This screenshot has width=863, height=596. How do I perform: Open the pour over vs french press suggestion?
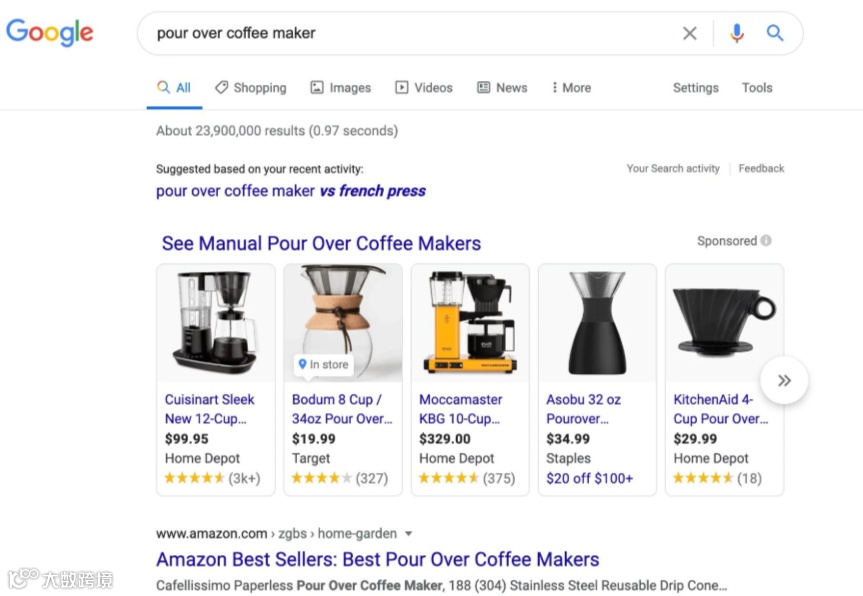pyautogui.click(x=291, y=191)
